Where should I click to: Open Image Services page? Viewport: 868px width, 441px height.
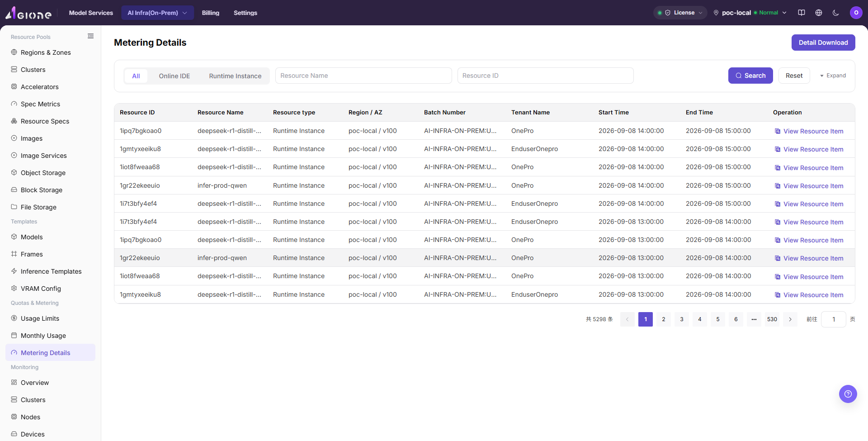coord(51,156)
